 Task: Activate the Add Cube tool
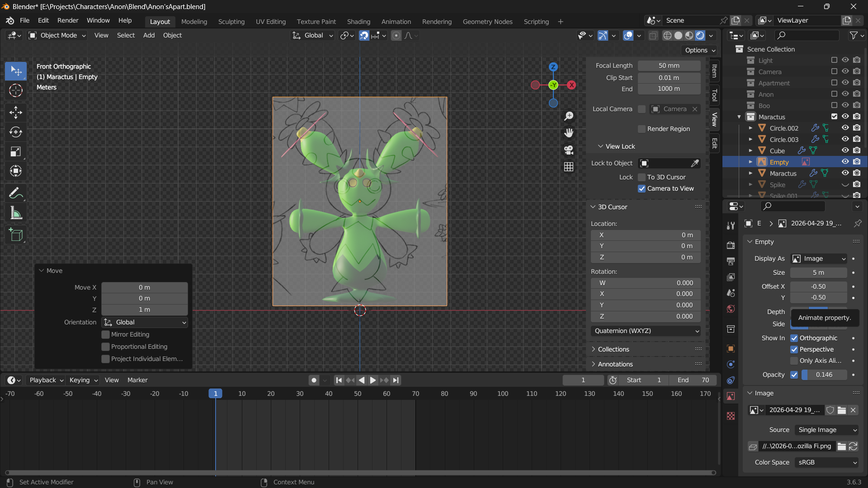tap(16, 235)
